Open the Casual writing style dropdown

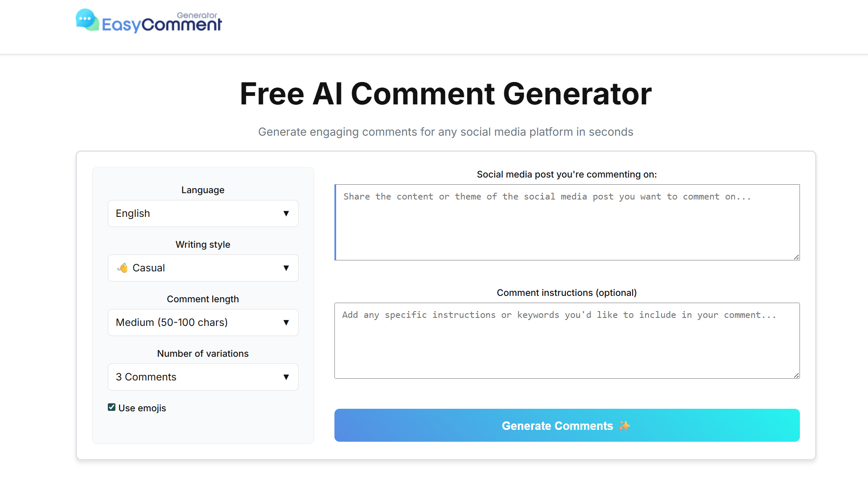click(x=203, y=268)
